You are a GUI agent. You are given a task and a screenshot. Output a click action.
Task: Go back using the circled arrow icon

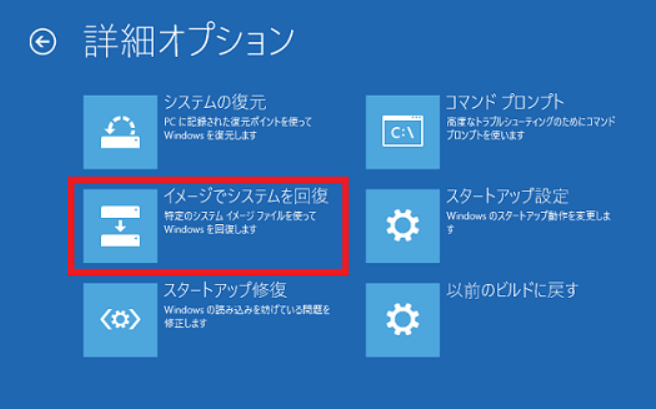tap(43, 42)
